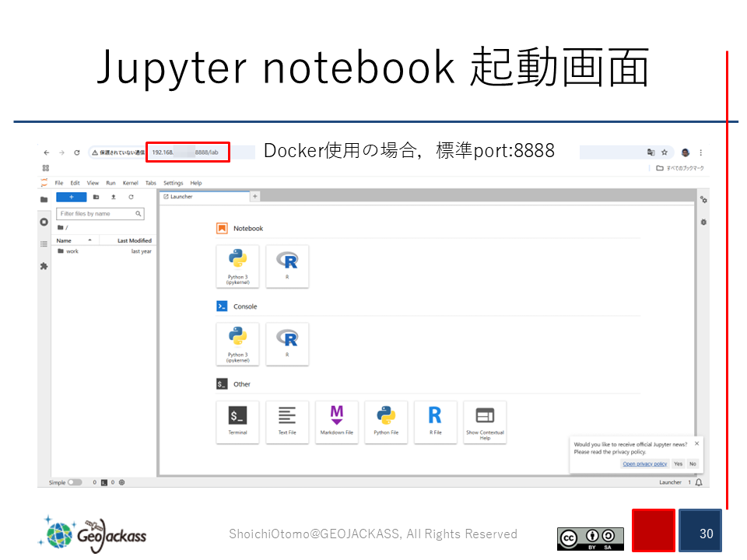Open the Edit menu
747x560 pixels.
(x=75, y=183)
